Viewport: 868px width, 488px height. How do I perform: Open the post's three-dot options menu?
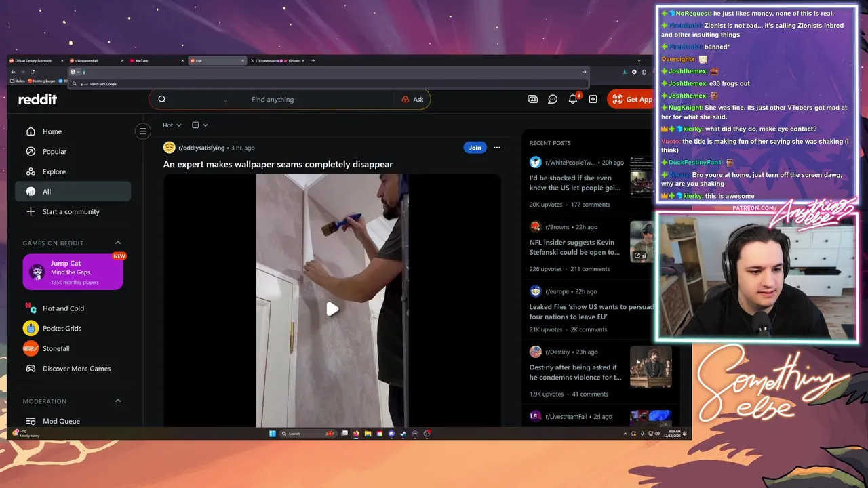[x=496, y=148]
